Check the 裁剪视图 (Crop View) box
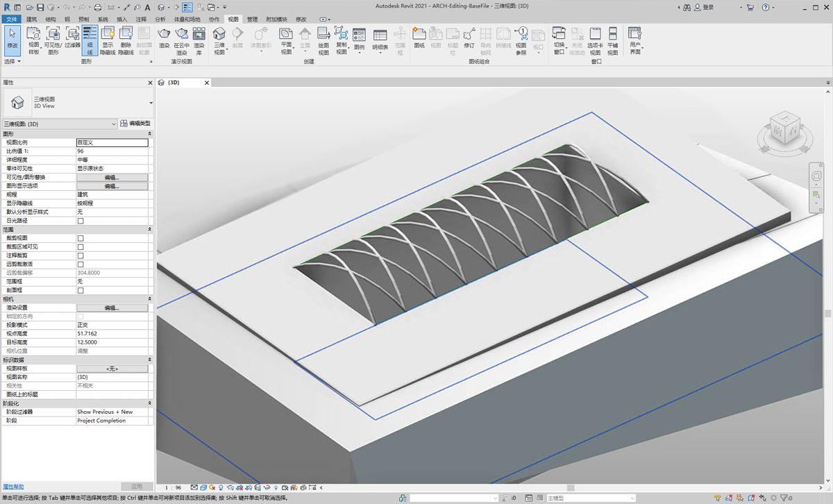This screenshot has width=833, height=504. coord(81,238)
